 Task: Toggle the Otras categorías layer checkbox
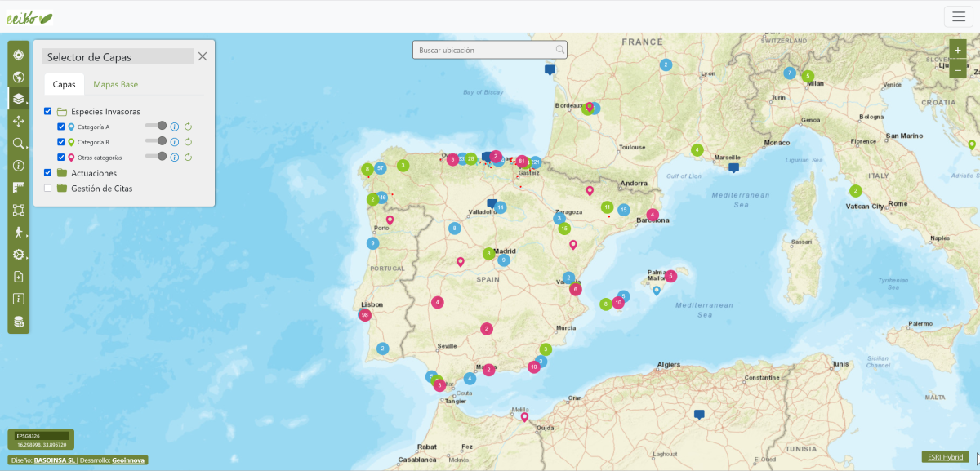pos(61,157)
